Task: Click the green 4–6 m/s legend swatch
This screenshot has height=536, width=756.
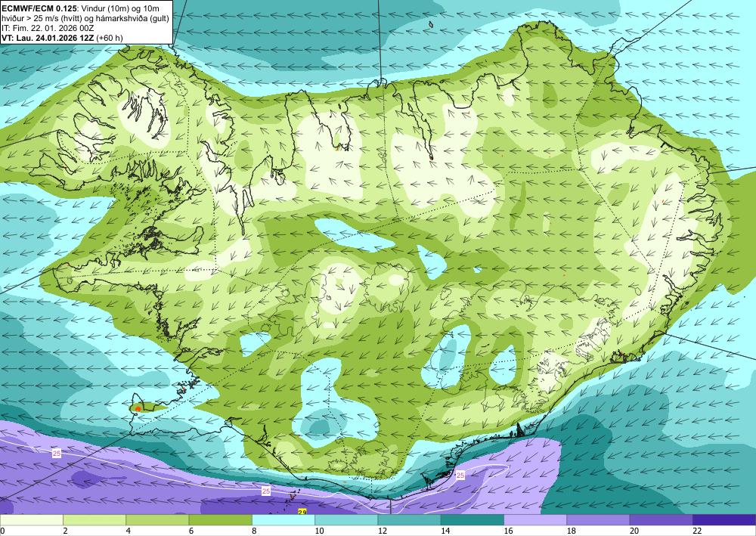Action: pos(157,519)
